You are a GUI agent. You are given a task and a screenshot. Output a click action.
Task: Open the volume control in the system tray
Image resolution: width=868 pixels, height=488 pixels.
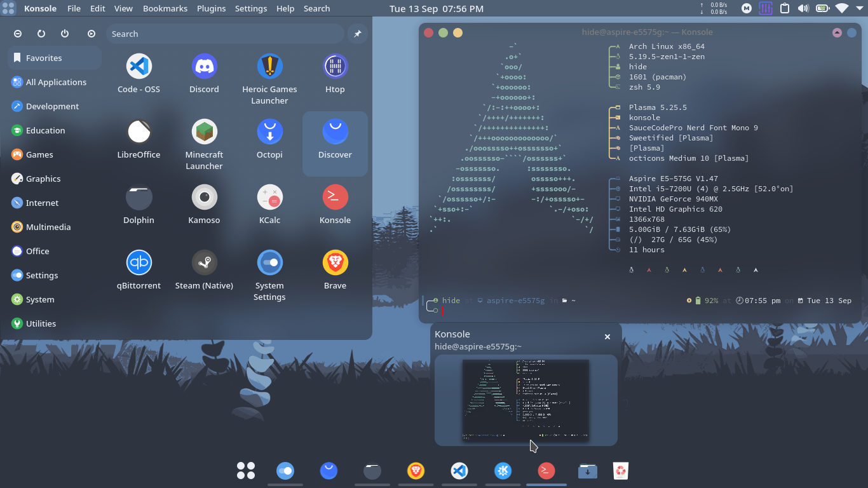[803, 8]
